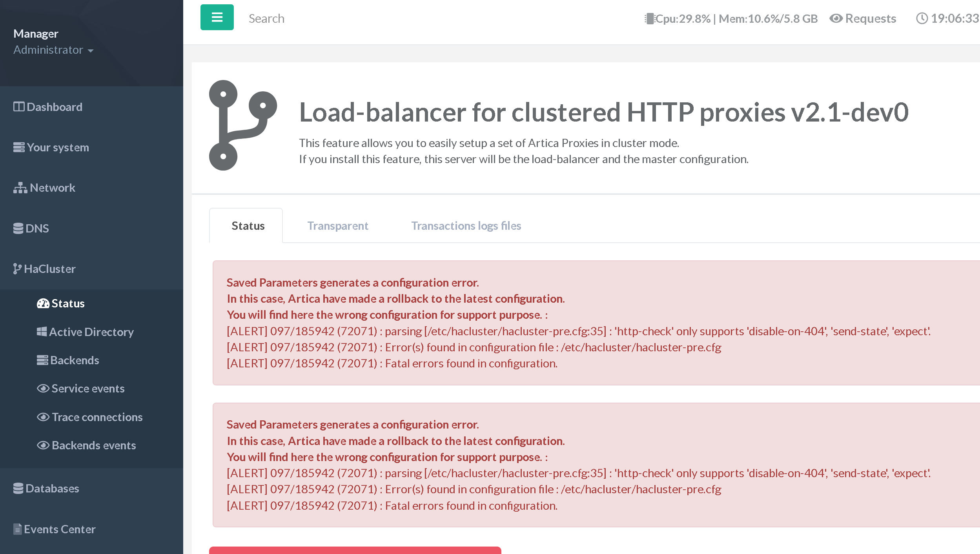Click the CPU and memory usage indicator
980x554 pixels.
(x=731, y=18)
